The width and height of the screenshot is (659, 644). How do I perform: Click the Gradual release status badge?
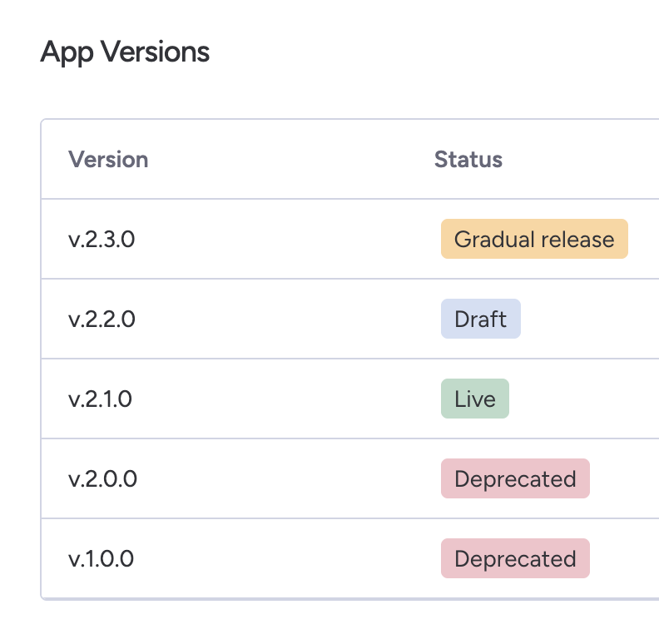(534, 239)
